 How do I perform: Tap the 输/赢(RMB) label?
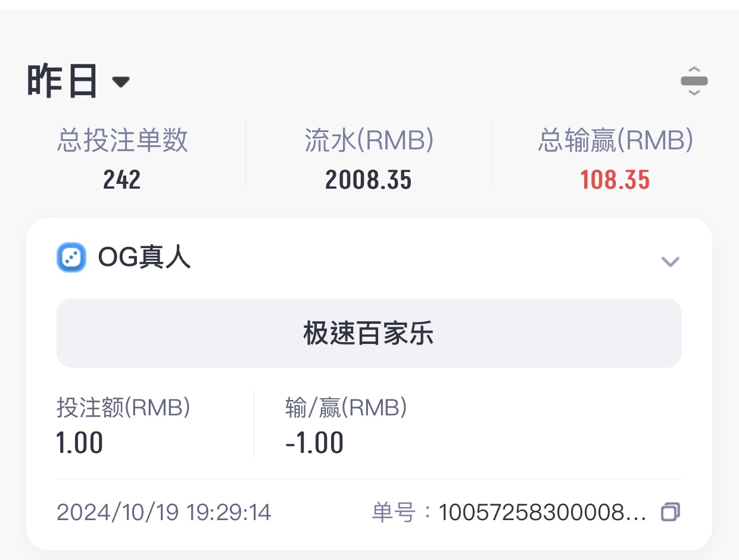tap(345, 408)
